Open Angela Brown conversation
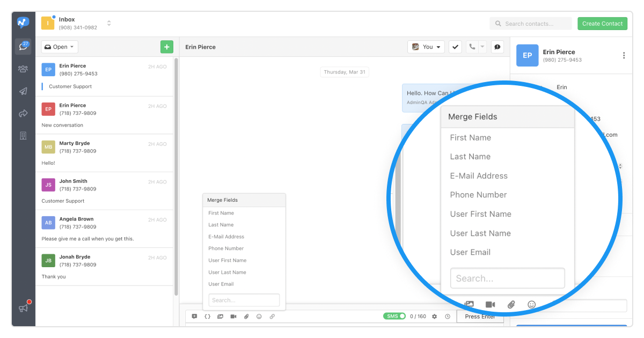 pos(105,229)
